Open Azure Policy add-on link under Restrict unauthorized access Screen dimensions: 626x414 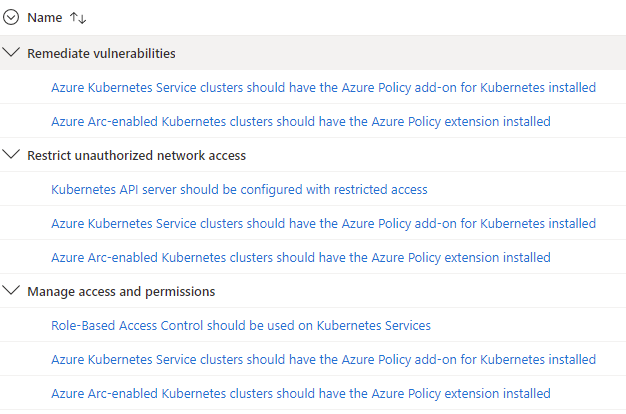point(323,223)
